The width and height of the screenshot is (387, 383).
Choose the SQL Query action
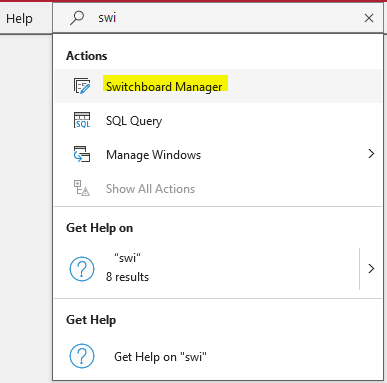tap(218, 121)
